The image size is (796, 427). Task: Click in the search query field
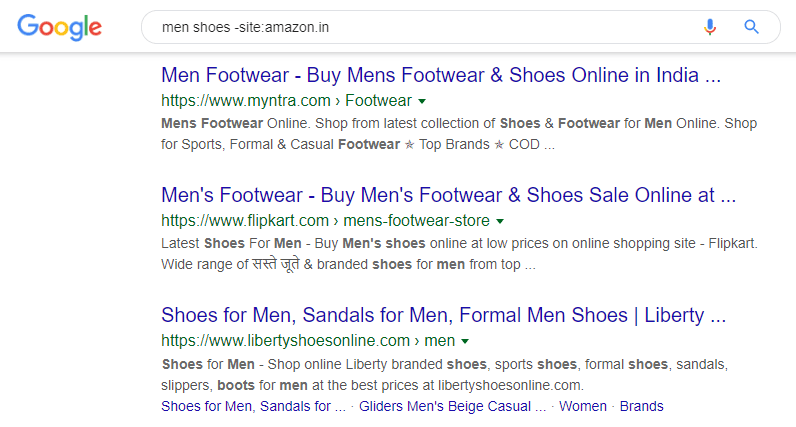tap(421, 27)
